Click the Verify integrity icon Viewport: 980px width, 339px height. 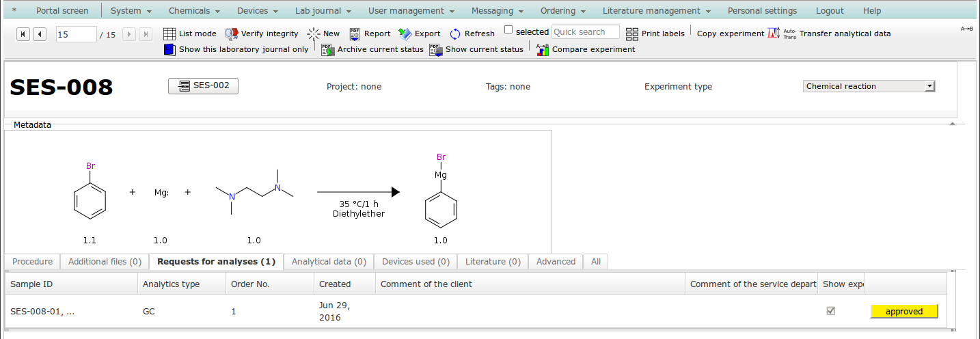[232, 33]
